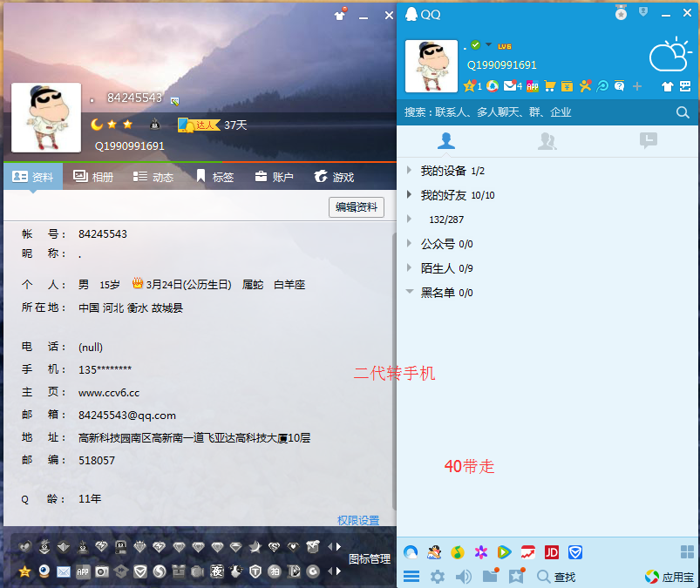Open 权限设置 link

[x=358, y=520]
